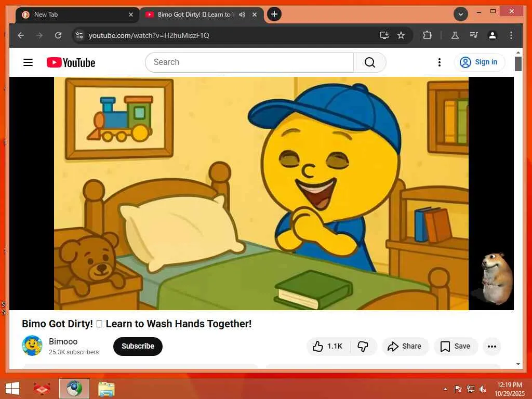Image resolution: width=532 pixels, height=399 pixels.
Task: Click the video title text
Action: [137, 324]
